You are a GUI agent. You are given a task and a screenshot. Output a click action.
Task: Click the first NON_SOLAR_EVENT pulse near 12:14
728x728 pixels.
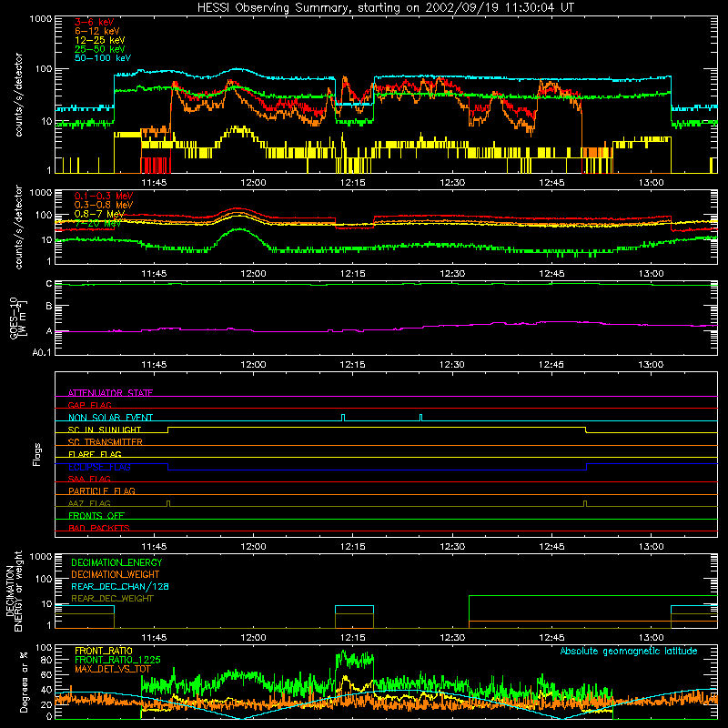tap(343, 418)
